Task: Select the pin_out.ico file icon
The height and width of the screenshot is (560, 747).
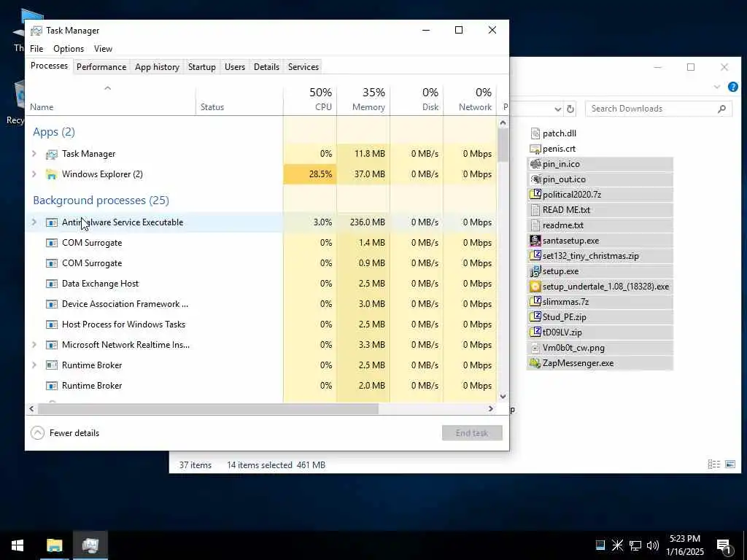Action: click(535, 179)
